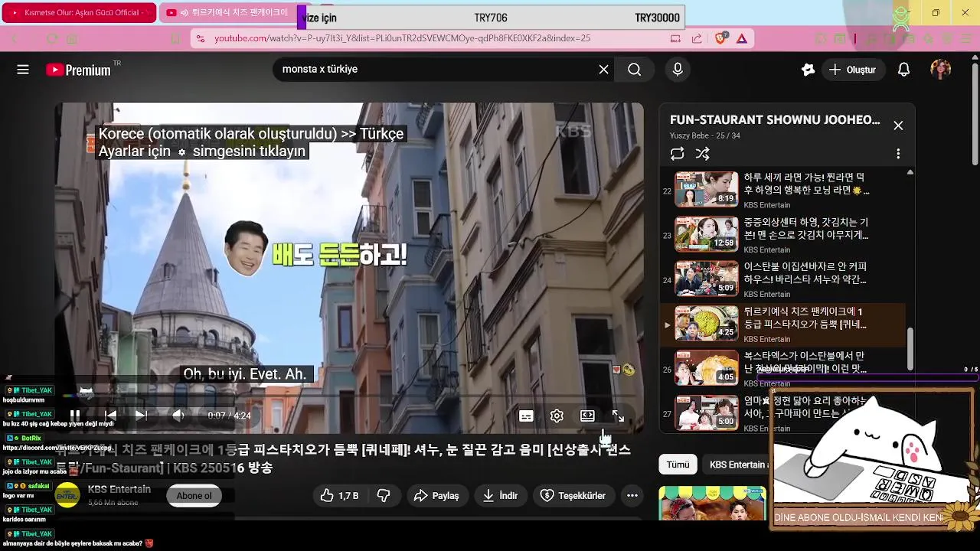Click Teşekkürler thanks button
The image size is (980, 551).
(x=573, y=496)
